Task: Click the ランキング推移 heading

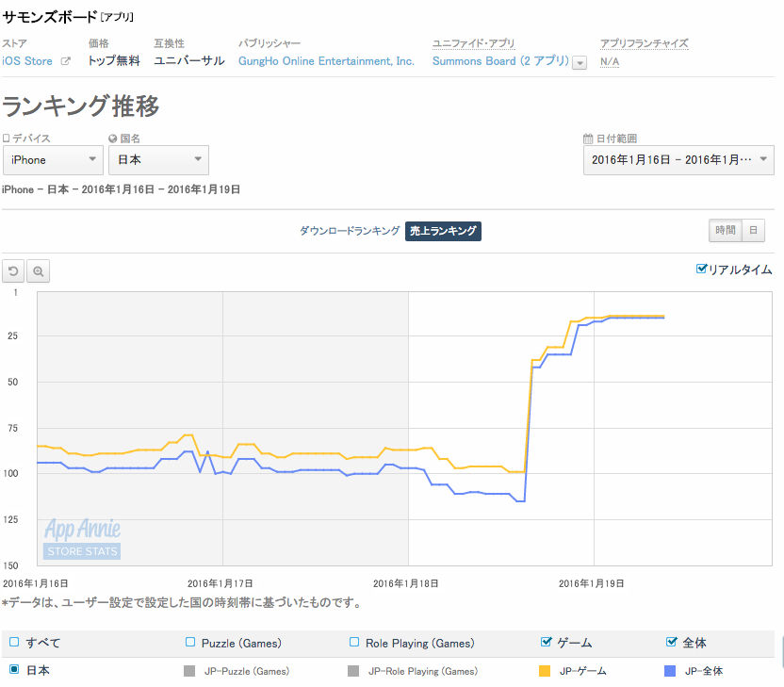Action: (x=80, y=106)
